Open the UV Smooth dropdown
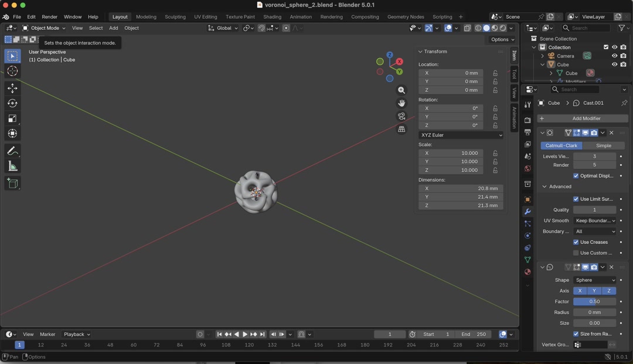 click(x=594, y=220)
